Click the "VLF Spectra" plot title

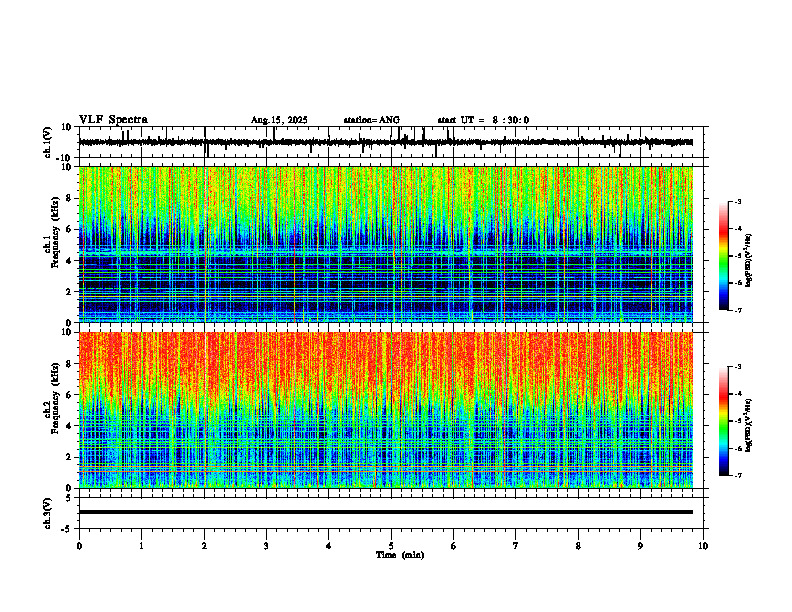click(113, 120)
